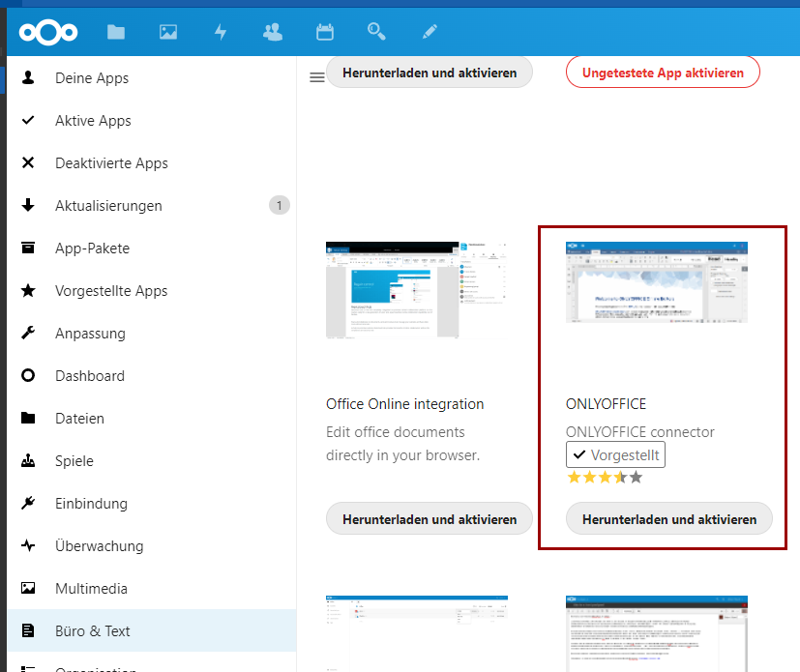Click ONLYOFFICE star rating

[x=605, y=478]
